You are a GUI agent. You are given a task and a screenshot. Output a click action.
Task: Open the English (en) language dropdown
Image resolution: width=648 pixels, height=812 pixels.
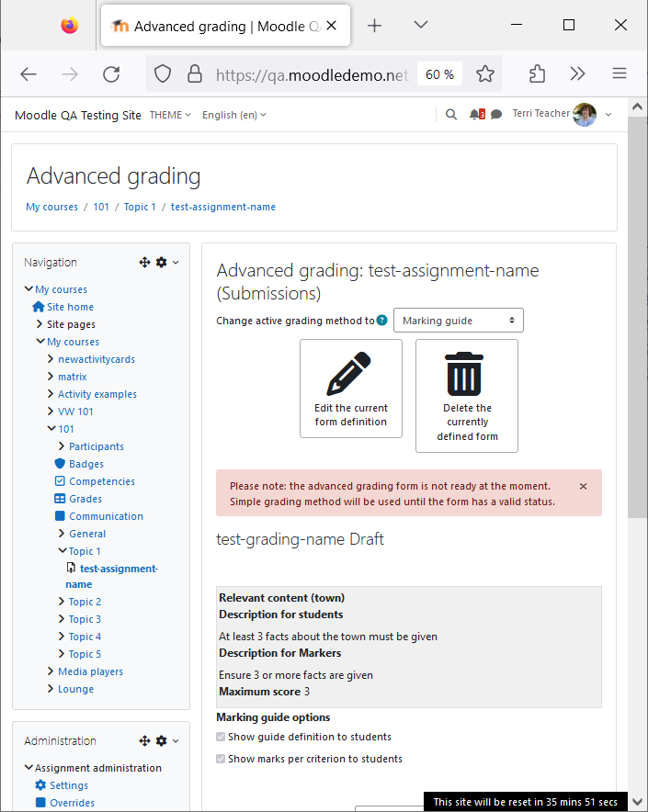click(x=234, y=115)
